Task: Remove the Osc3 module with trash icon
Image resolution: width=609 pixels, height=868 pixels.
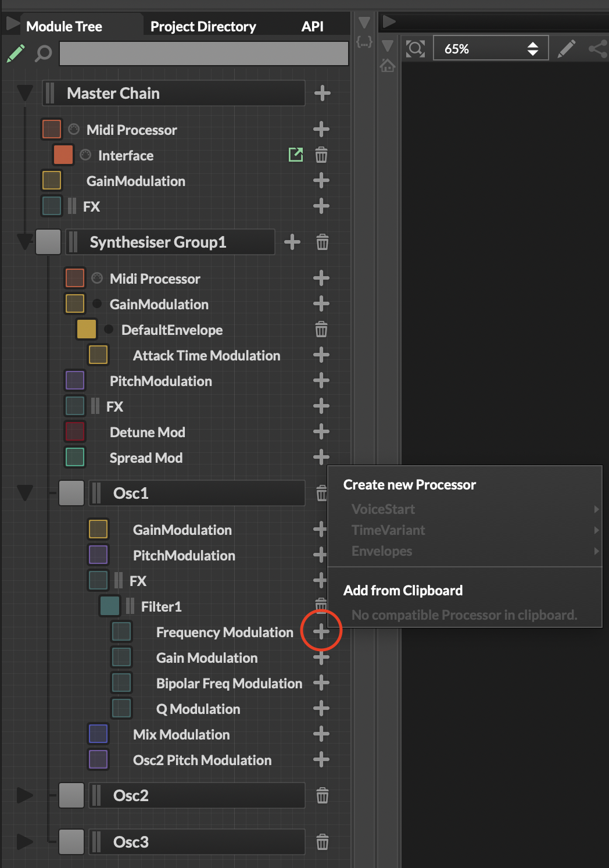Action: [x=322, y=842]
